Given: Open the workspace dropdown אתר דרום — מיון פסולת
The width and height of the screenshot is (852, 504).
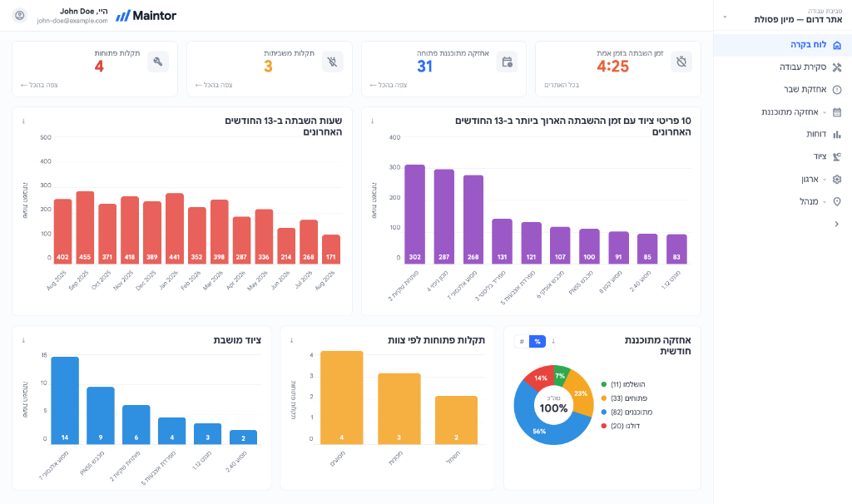Looking at the screenshot, I should 782,16.
